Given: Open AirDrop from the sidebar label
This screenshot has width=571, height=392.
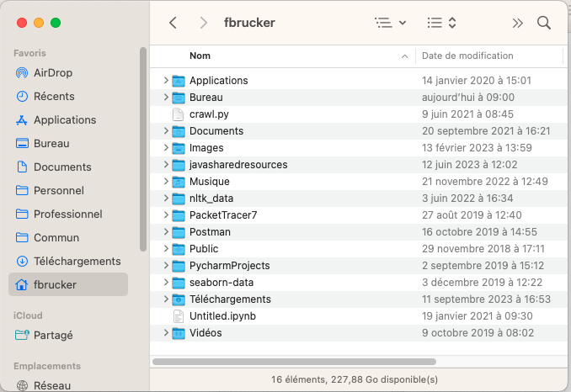Looking at the screenshot, I should coord(53,72).
